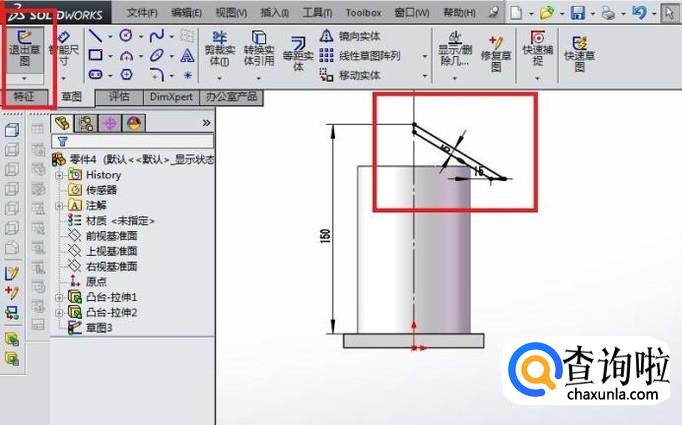Open dropdown arrow under Exit Sketch button

click(24, 79)
